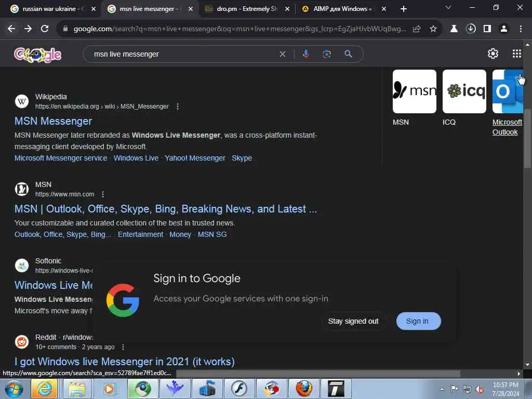Open Microsoft Messenger service sublink

click(61, 158)
